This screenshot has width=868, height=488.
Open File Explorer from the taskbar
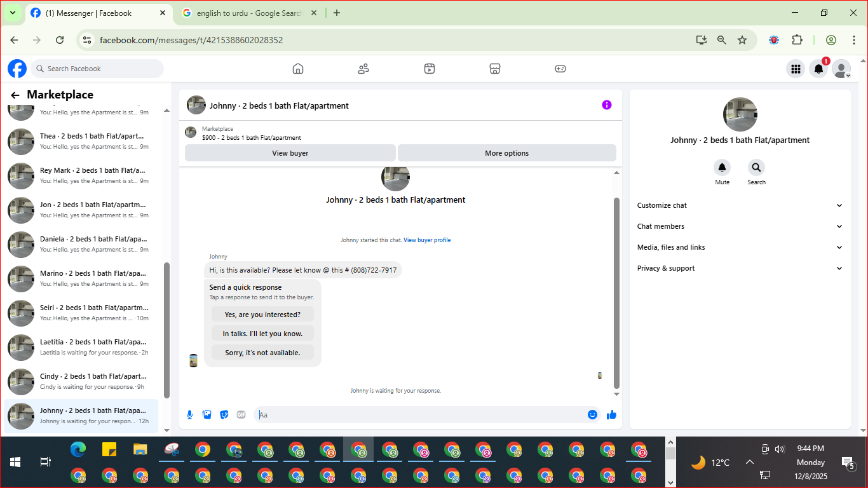point(140,450)
